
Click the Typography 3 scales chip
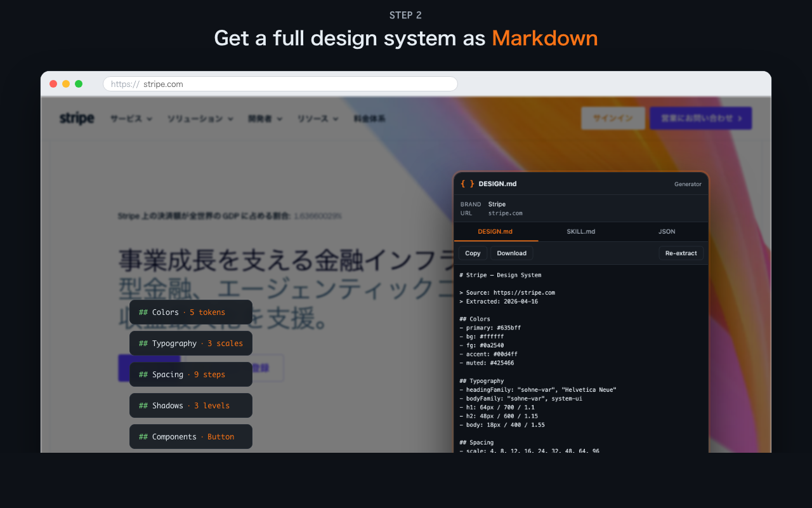[191, 344]
